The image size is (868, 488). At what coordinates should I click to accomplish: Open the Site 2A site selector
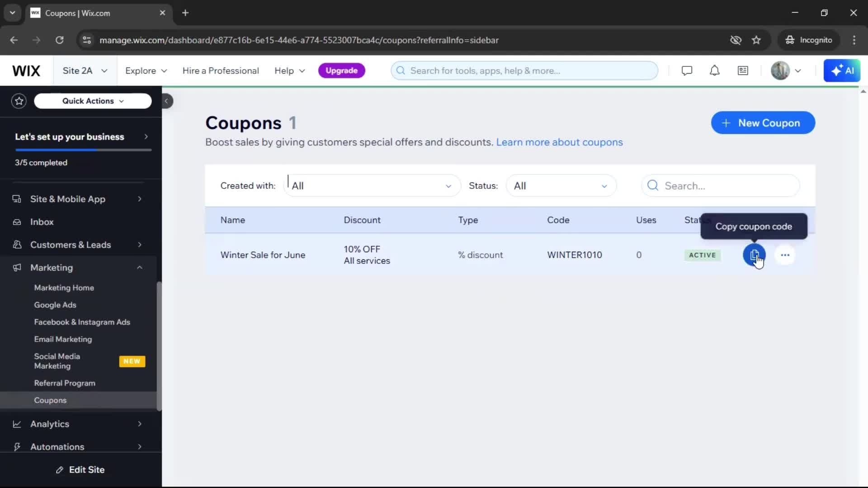tap(85, 70)
